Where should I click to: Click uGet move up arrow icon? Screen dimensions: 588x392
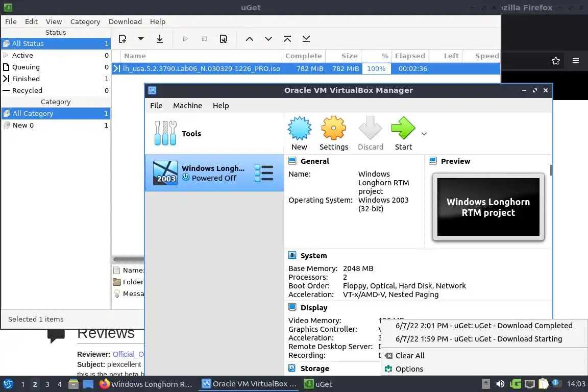click(250, 39)
